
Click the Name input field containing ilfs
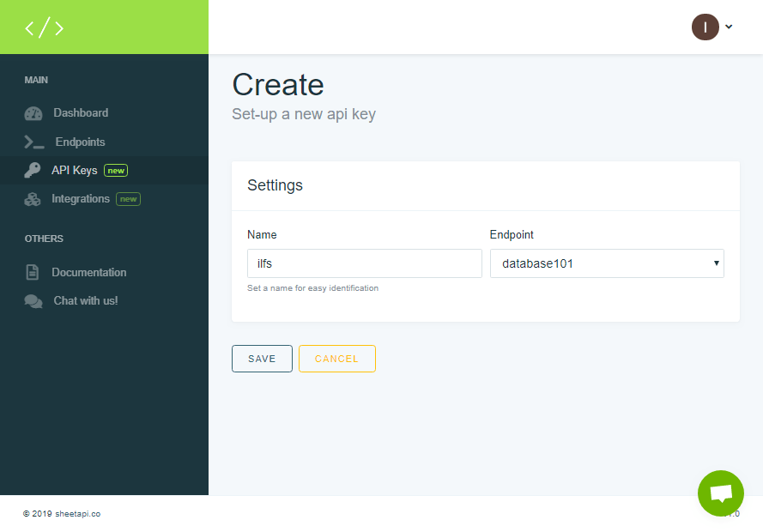coord(365,263)
